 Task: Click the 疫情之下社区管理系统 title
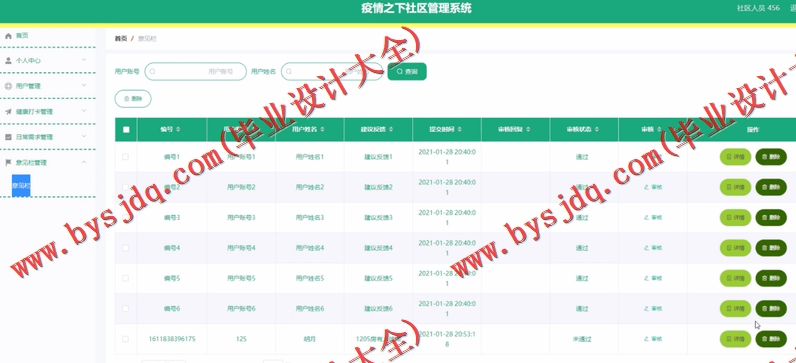point(416,8)
